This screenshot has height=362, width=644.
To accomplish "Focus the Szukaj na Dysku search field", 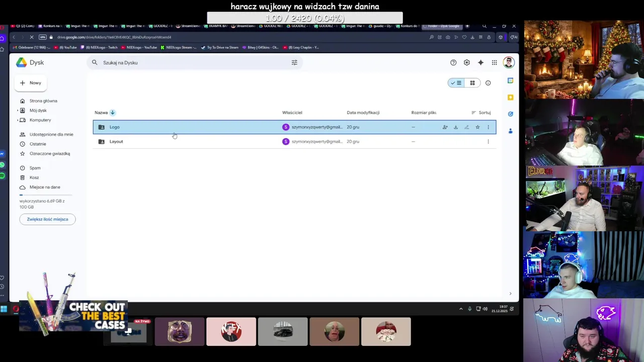I will point(194,62).
